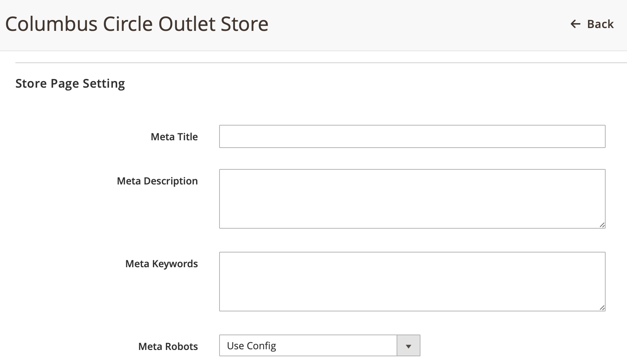The width and height of the screenshot is (627, 364).
Task: Click the Meta Title input field
Action: point(412,136)
